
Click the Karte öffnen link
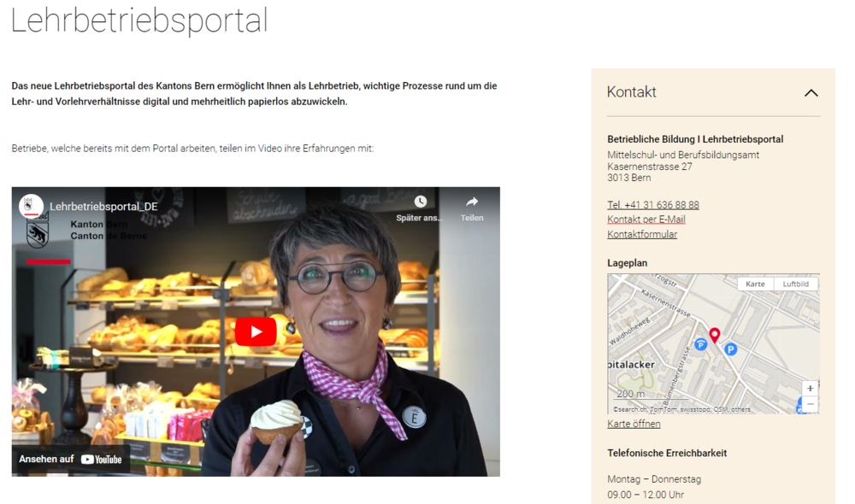634,424
